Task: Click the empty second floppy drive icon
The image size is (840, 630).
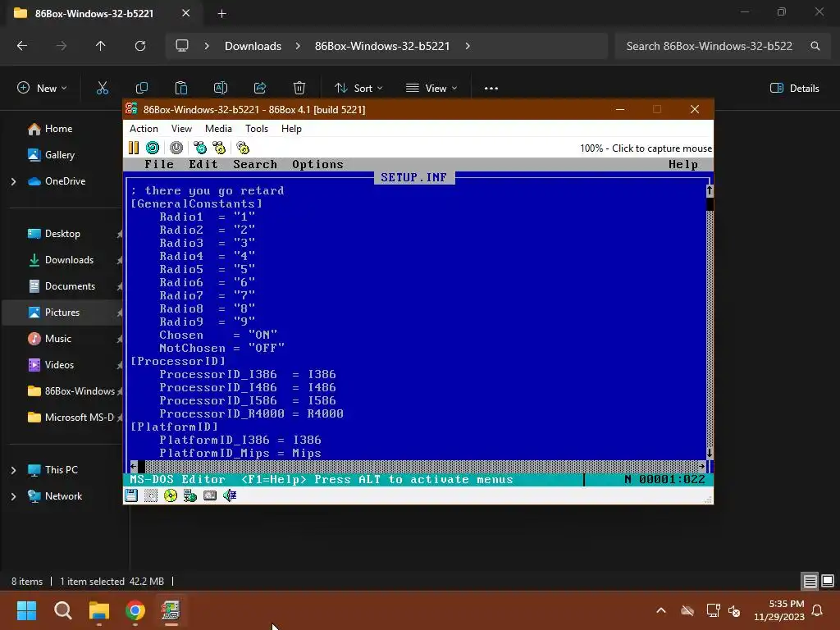Action: (x=151, y=495)
